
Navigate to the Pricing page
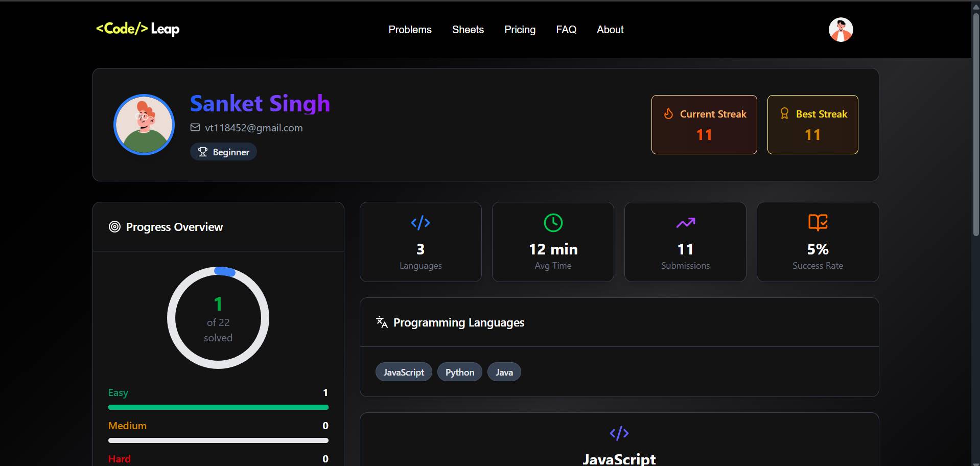pos(520,30)
